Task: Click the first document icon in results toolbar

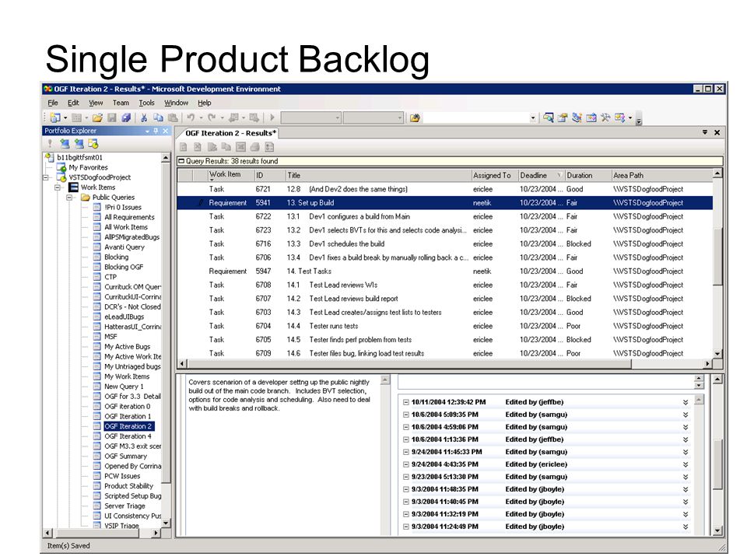Action: pos(184,147)
